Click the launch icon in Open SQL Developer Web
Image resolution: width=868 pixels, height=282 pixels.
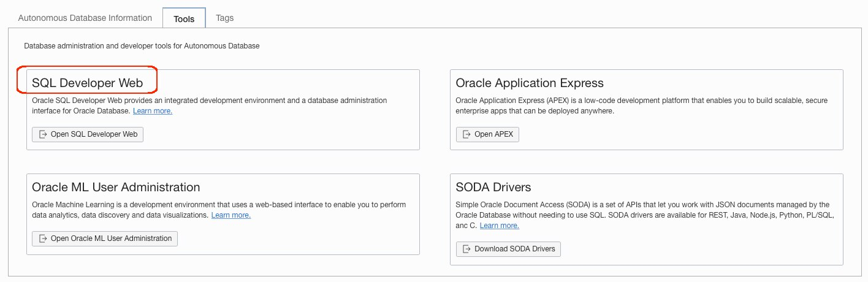[x=43, y=134]
